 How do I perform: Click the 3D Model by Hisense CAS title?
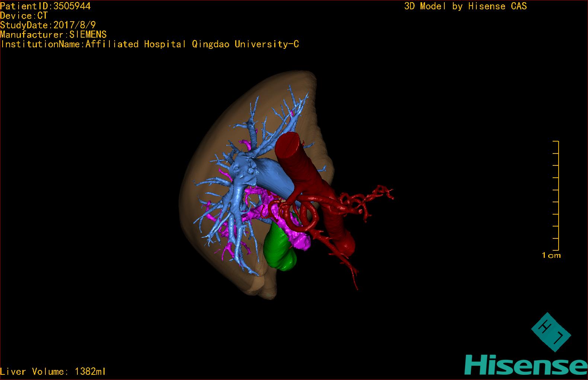pos(465,6)
